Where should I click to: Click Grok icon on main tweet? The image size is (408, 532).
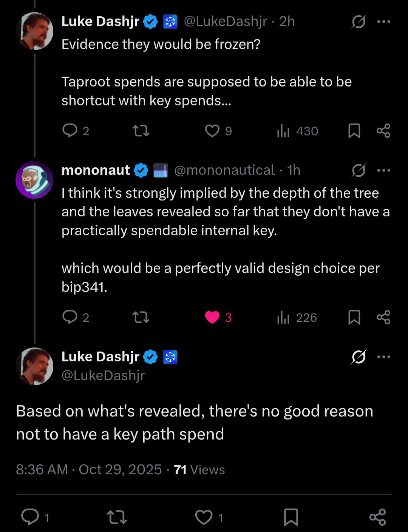pos(358,357)
